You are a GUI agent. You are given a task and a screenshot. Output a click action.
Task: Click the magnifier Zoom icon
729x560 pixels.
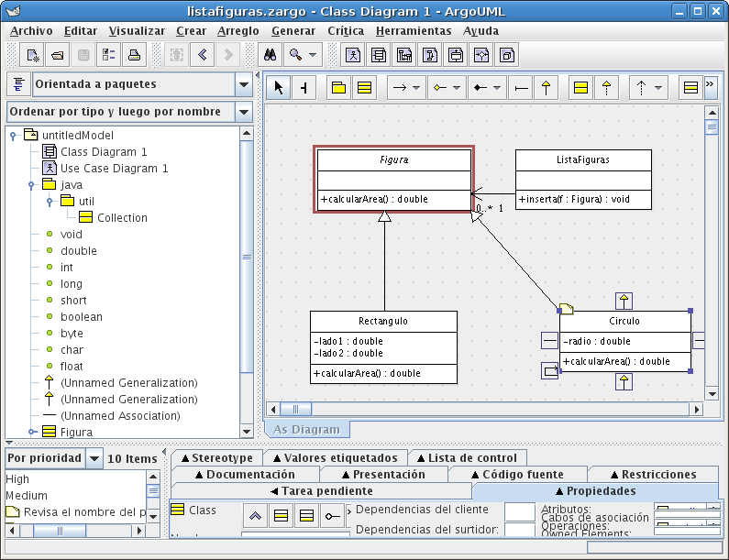point(295,55)
